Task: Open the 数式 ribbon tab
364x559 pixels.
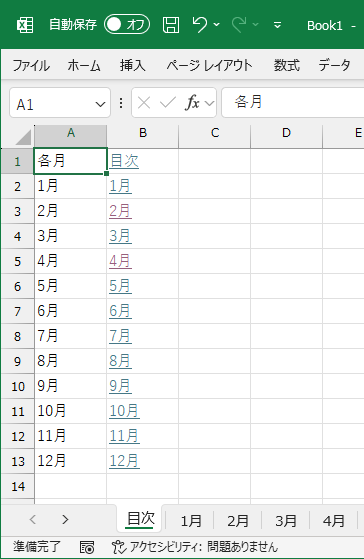Action: coord(286,66)
